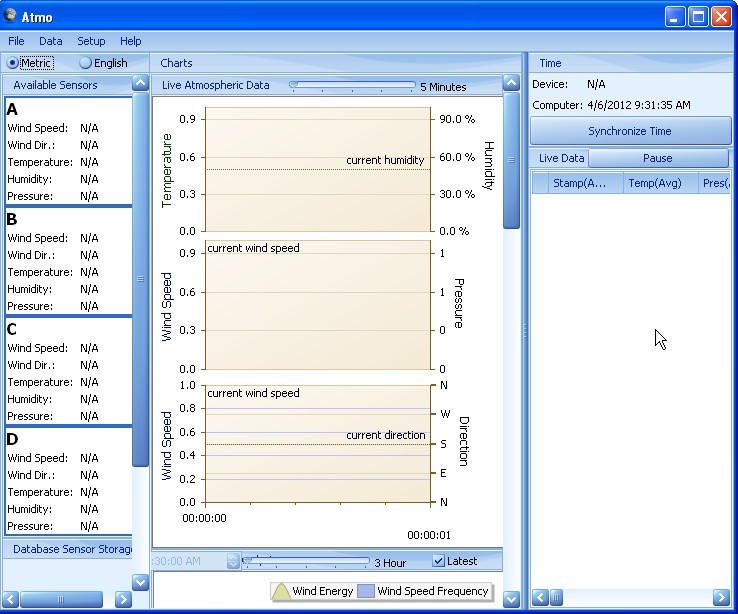Image resolution: width=738 pixels, height=614 pixels.
Task: Select sensor A heading
Action: 12,109
